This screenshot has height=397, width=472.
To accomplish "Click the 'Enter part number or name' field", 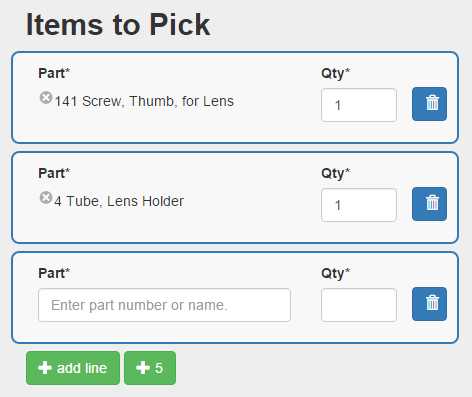I will 164,305.
